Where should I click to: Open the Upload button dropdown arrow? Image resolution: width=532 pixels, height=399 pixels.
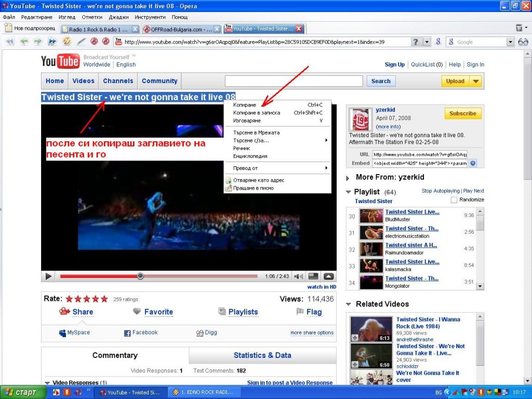coord(476,81)
